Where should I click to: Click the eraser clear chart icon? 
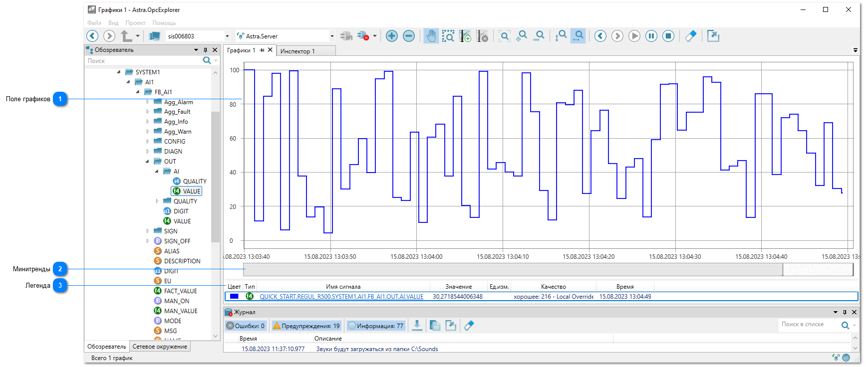pos(691,36)
